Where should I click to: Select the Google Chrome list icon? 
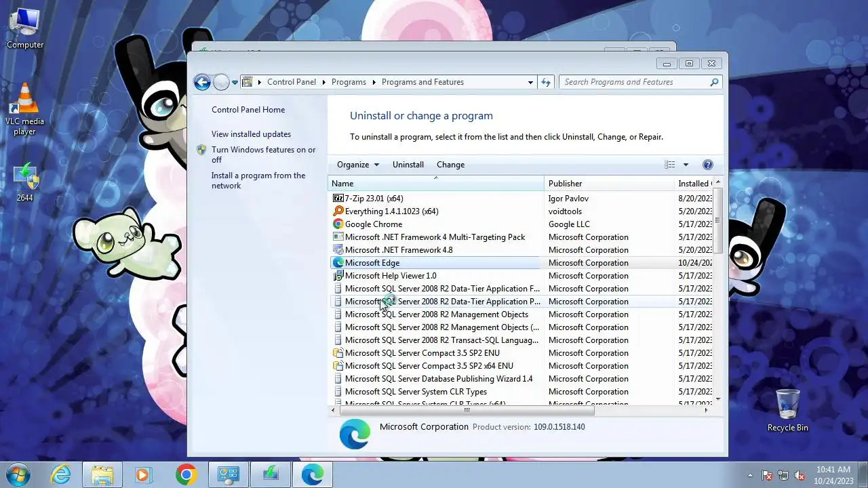(338, 224)
